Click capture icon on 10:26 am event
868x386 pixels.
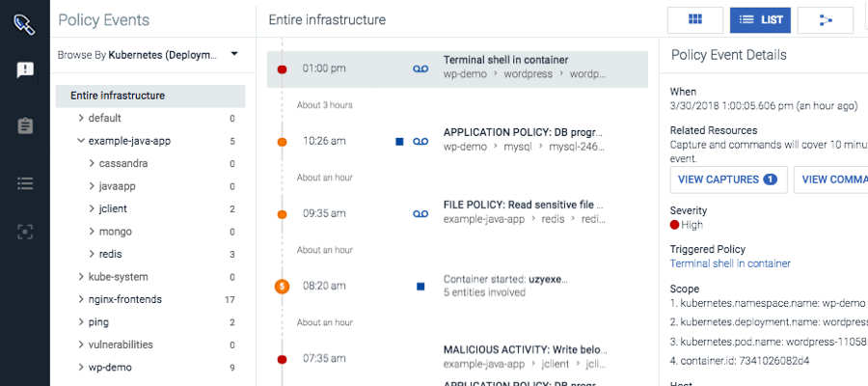pyautogui.click(x=420, y=142)
